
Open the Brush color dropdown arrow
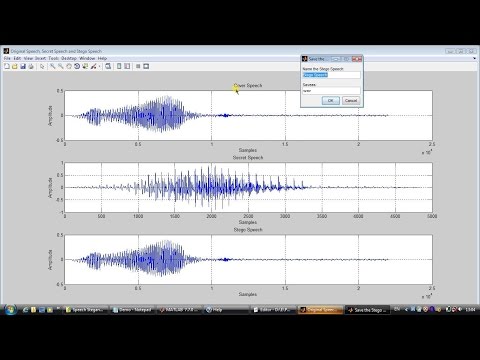[99, 66]
